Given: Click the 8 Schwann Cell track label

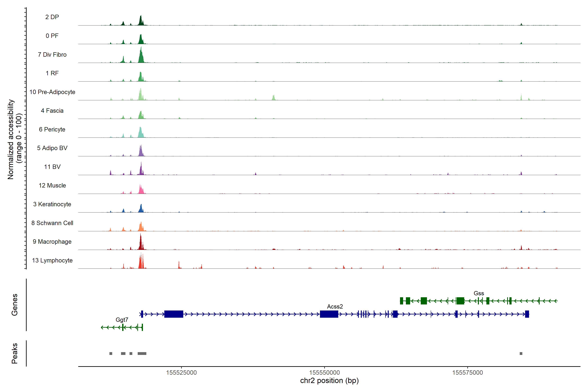Looking at the screenshot, I should click(52, 223).
